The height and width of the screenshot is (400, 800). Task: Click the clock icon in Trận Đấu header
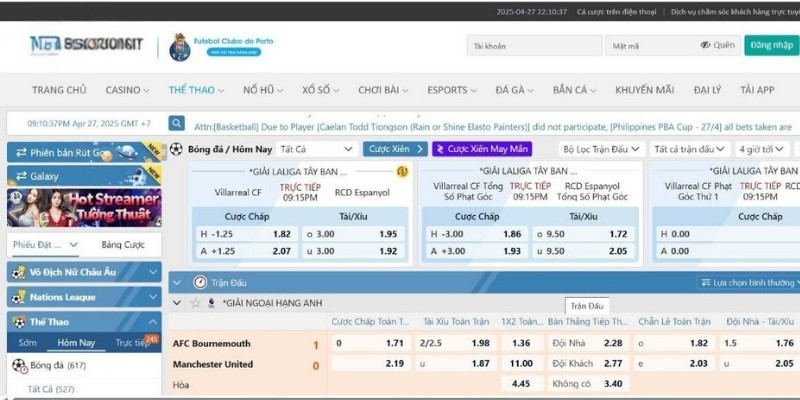point(200,282)
